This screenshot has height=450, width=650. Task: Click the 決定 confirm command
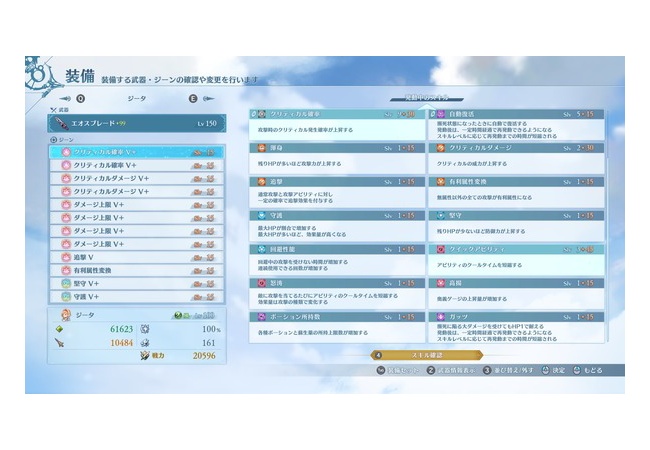[x=554, y=370]
